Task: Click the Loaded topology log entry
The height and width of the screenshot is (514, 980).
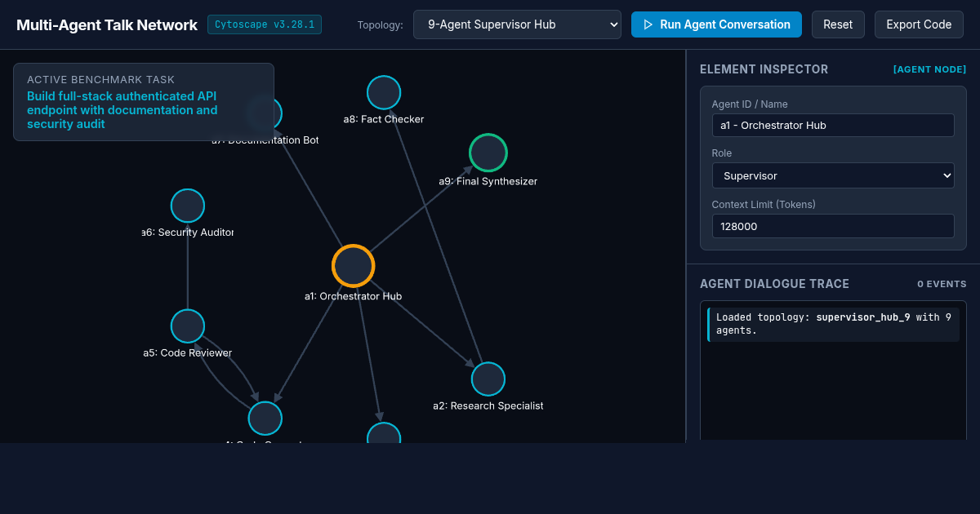Action: coord(834,324)
